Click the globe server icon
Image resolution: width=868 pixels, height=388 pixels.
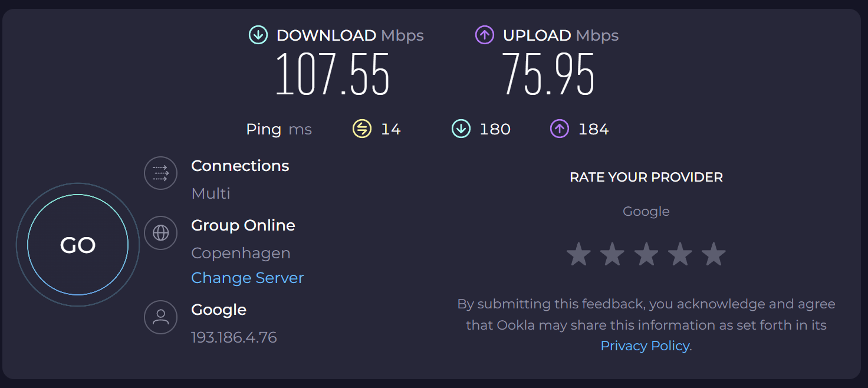[160, 233]
